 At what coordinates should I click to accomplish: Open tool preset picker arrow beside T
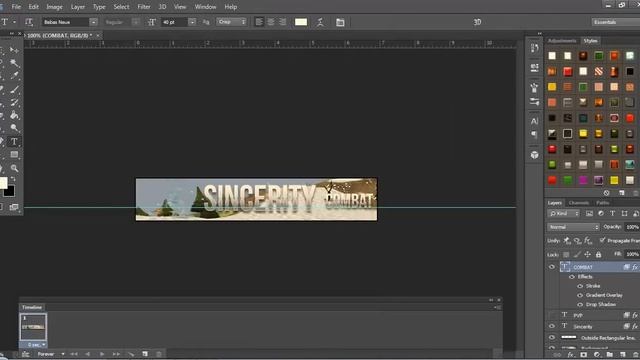tap(14, 22)
